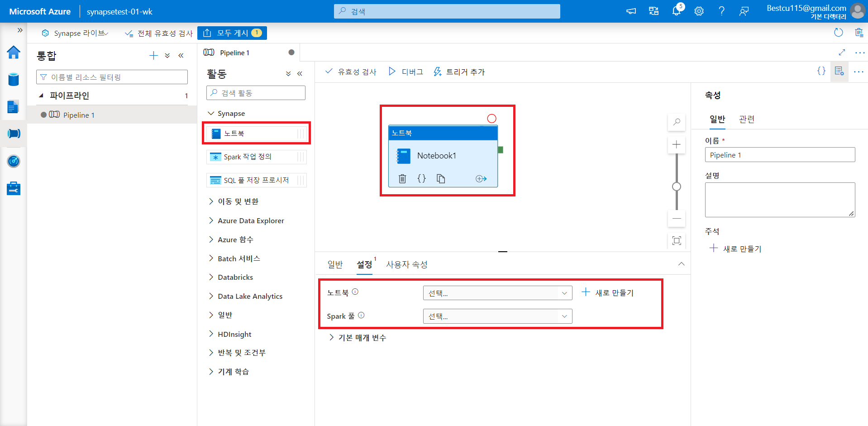This screenshot has height=426, width=868.
Task: Open the directory switcher icon
Action: pyautogui.click(x=653, y=11)
